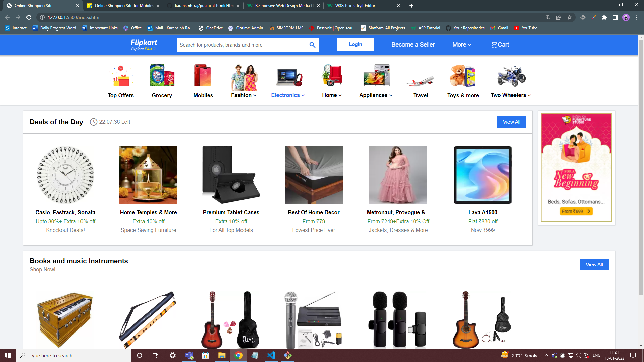Open Chrome three-dot menu
The width and height of the screenshot is (644, 362).
tap(637, 17)
